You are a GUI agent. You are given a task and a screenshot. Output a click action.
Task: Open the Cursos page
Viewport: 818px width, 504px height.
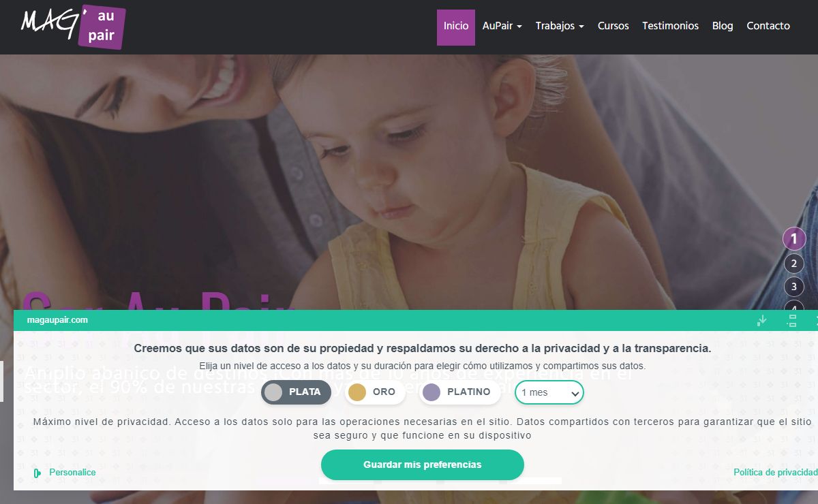coord(613,26)
